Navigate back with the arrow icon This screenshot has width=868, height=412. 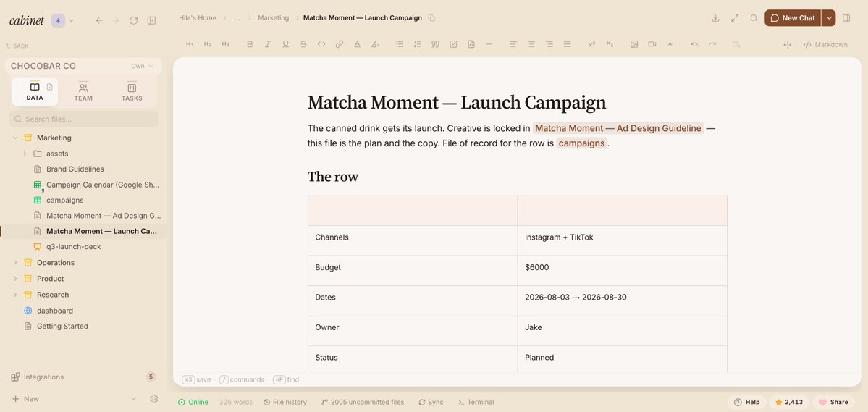99,20
